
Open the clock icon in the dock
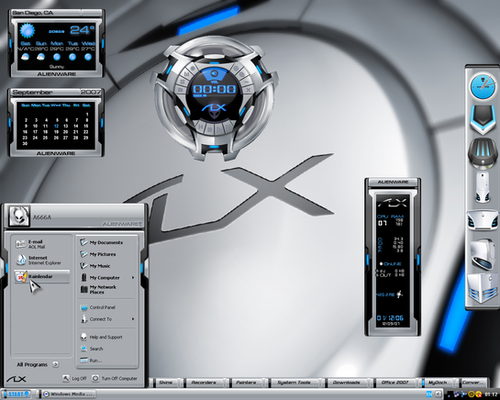point(482,87)
